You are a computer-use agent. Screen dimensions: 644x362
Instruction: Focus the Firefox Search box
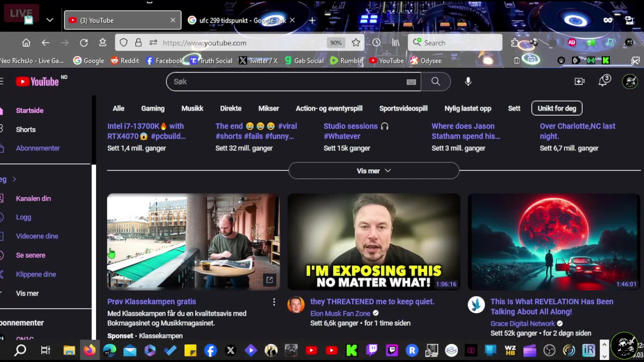pos(455,43)
